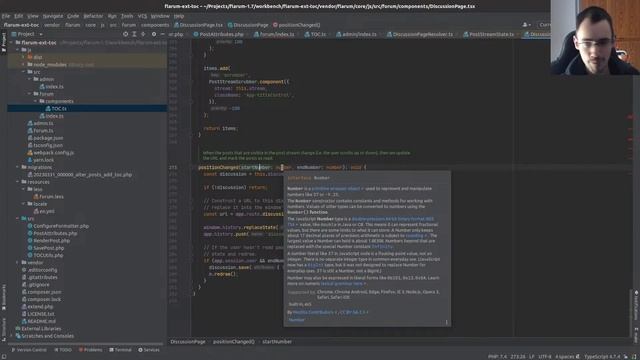Viewport: 640px width, 360px height.
Task: Open the Edit menu
Action: (19, 16)
